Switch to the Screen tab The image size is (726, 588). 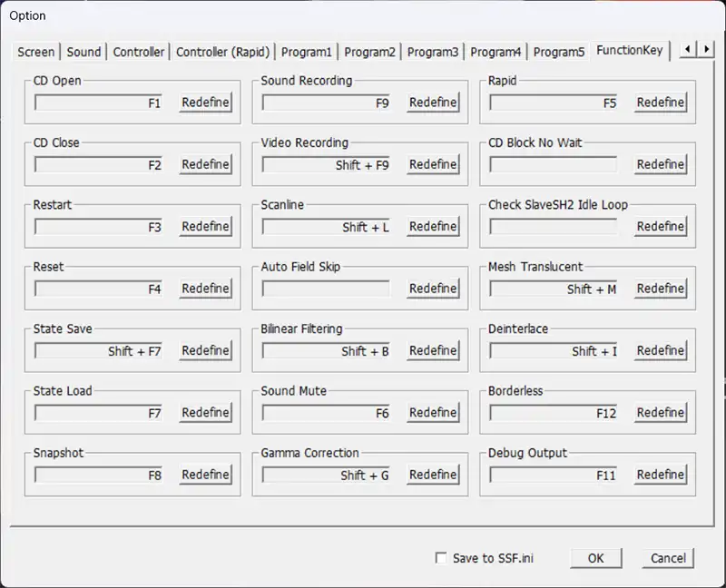(x=36, y=52)
